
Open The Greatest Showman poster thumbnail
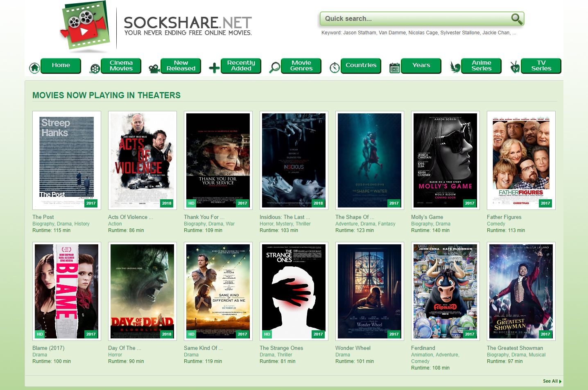(x=521, y=291)
